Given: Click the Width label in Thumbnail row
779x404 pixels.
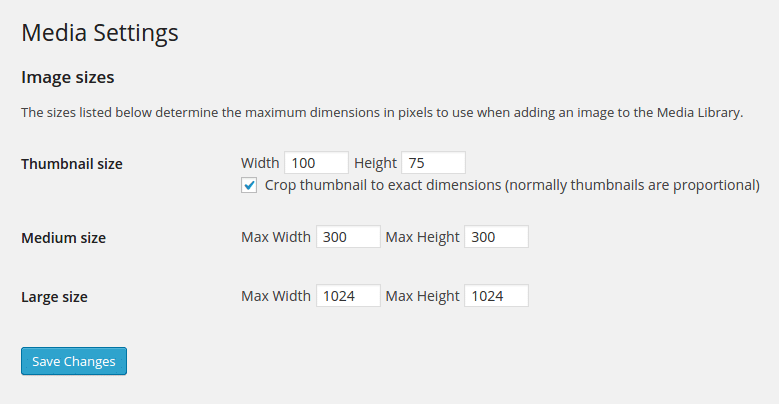Looking at the screenshot, I should click(x=260, y=162).
